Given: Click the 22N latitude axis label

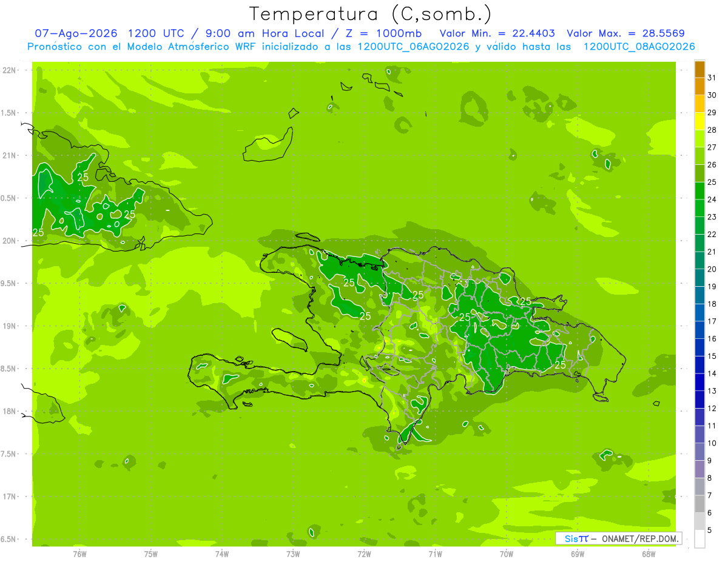Looking at the screenshot, I should click(x=9, y=70).
